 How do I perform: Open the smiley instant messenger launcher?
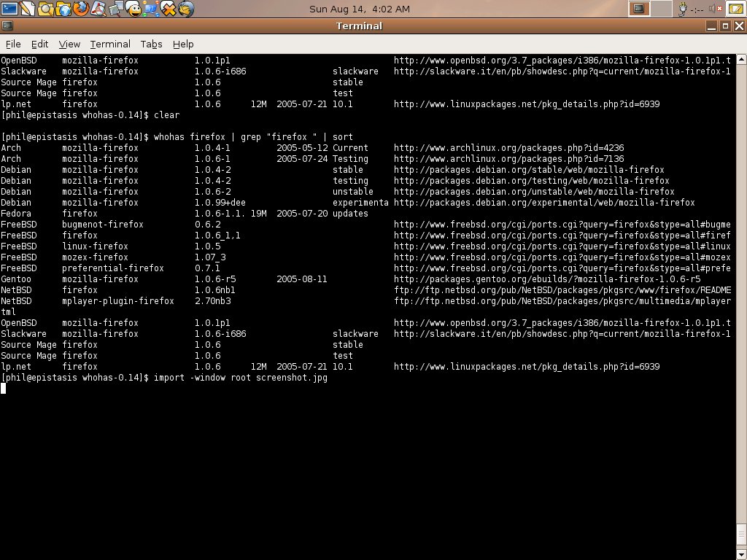(134, 8)
